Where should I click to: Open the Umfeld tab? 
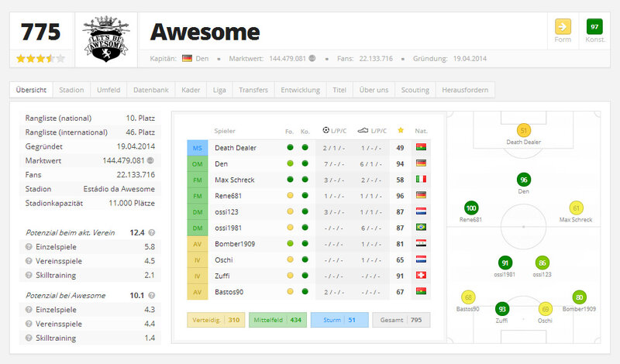[x=108, y=90]
